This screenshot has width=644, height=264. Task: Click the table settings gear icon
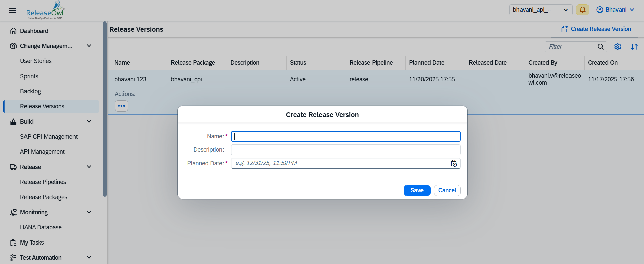617,47
